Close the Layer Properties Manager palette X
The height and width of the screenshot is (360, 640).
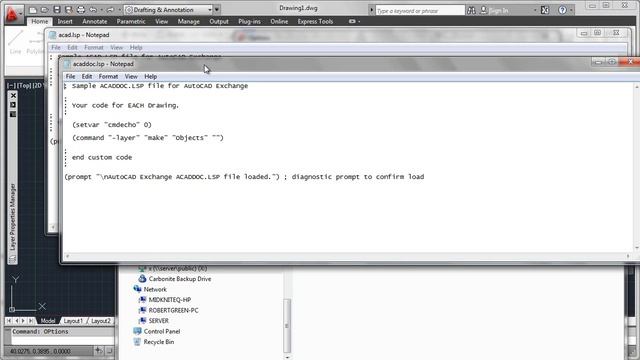(x=13, y=96)
